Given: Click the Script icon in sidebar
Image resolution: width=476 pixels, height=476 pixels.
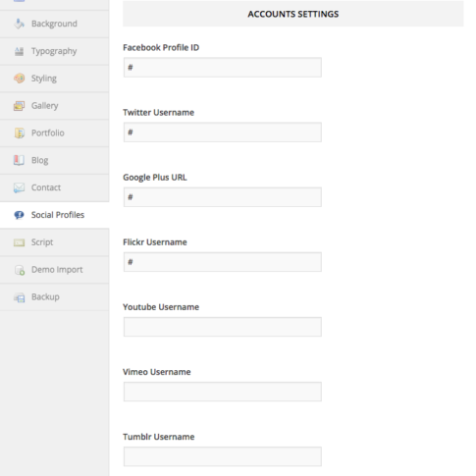Looking at the screenshot, I should pos(19,242).
